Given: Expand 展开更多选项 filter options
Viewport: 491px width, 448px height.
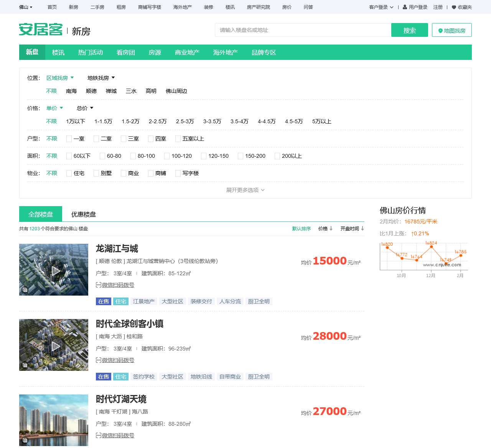Looking at the screenshot, I should tap(245, 190).
